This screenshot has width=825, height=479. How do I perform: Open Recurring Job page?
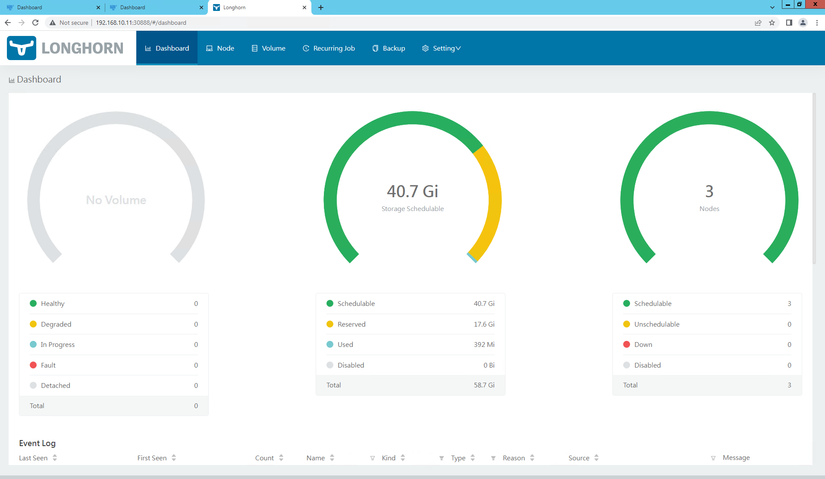[x=328, y=48]
